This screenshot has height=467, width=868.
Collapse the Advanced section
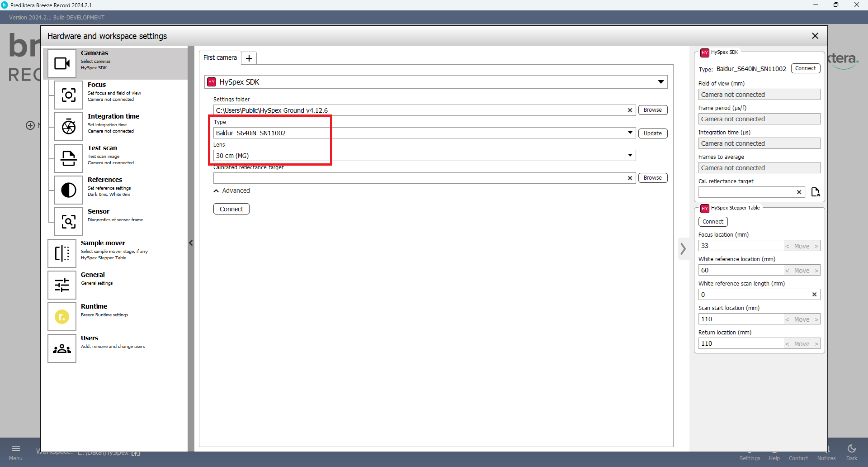coord(231,191)
